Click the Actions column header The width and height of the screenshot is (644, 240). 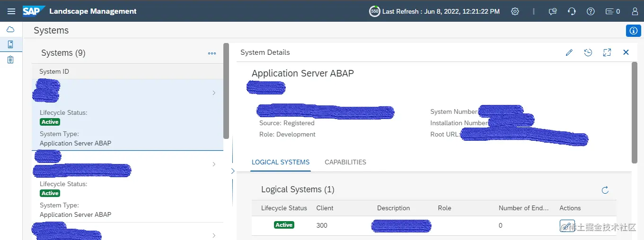(x=570, y=208)
